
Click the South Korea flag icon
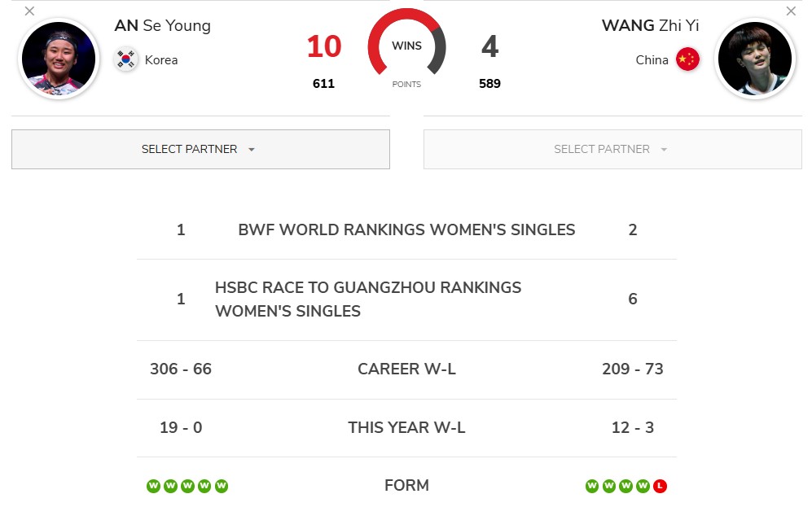point(127,59)
